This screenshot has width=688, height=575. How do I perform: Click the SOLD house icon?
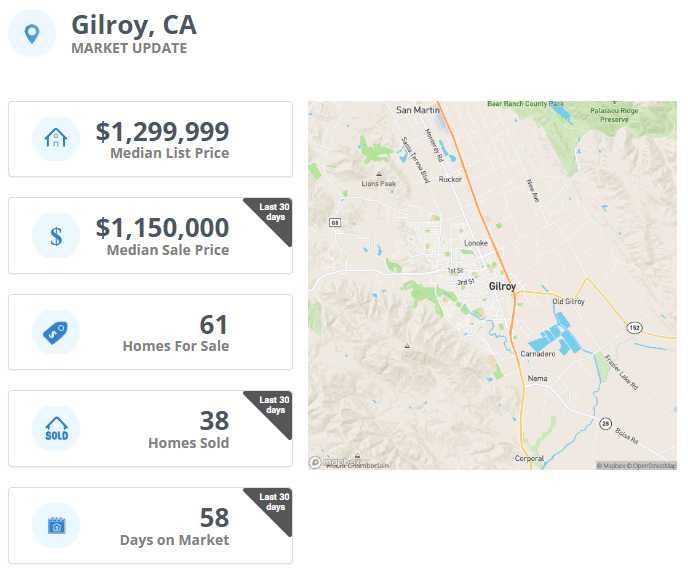coord(57,428)
